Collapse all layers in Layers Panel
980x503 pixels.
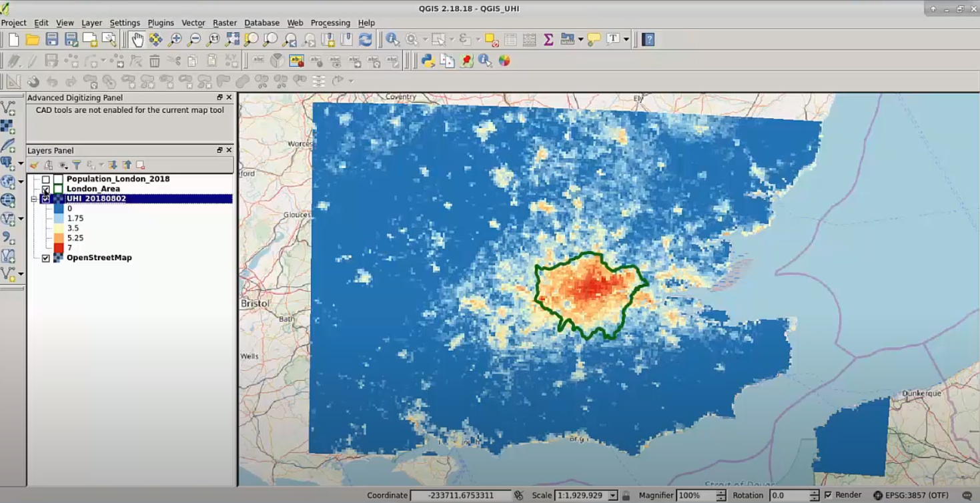click(127, 165)
